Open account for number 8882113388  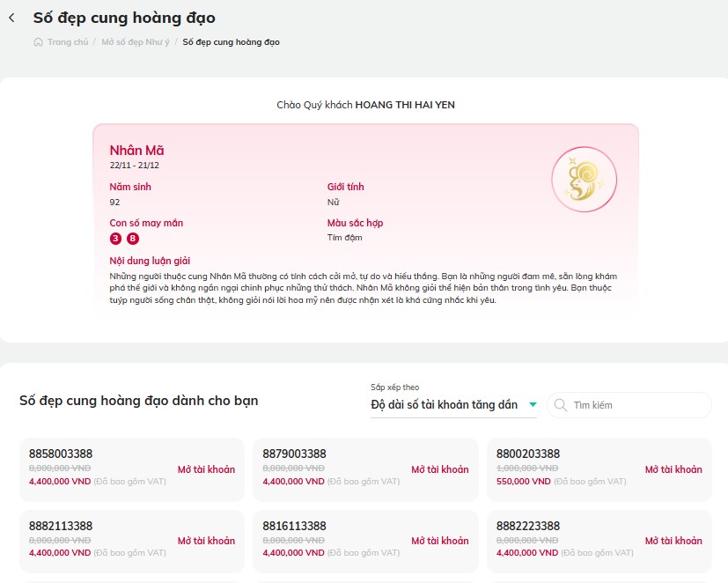click(x=206, y=541)
